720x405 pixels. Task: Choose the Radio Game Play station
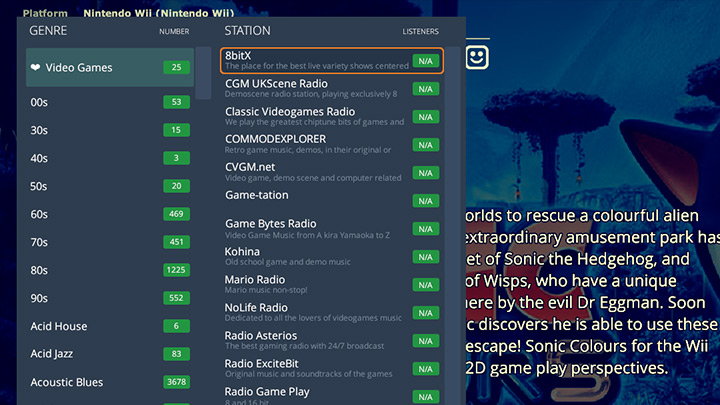(x=332, y=395)
